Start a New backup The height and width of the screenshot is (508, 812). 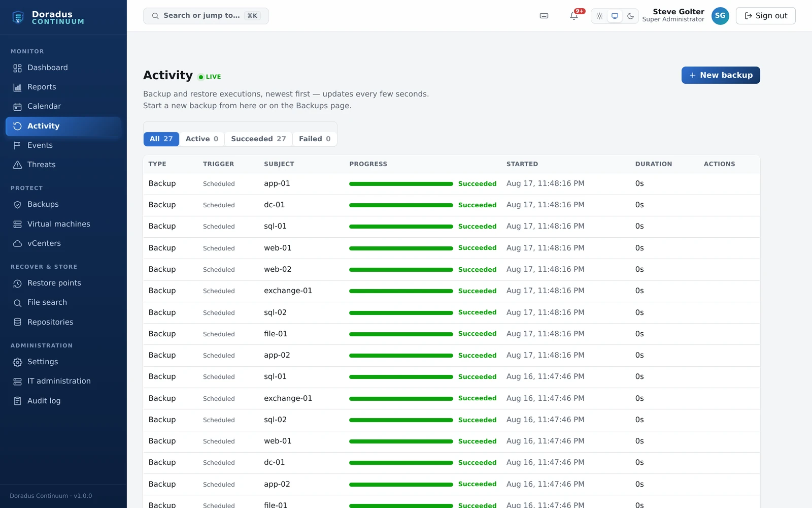click(x=721, y=75)
